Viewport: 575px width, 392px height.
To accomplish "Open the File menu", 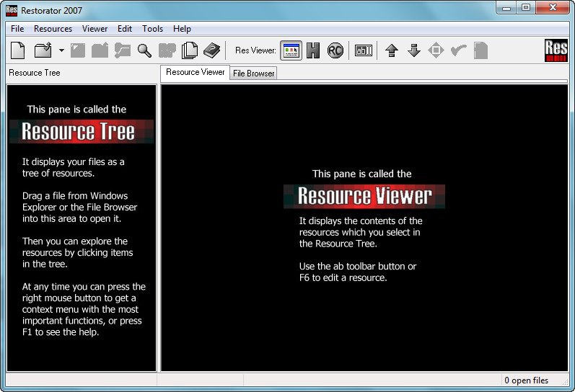I will pyautogui.click(x=17, y=29).
